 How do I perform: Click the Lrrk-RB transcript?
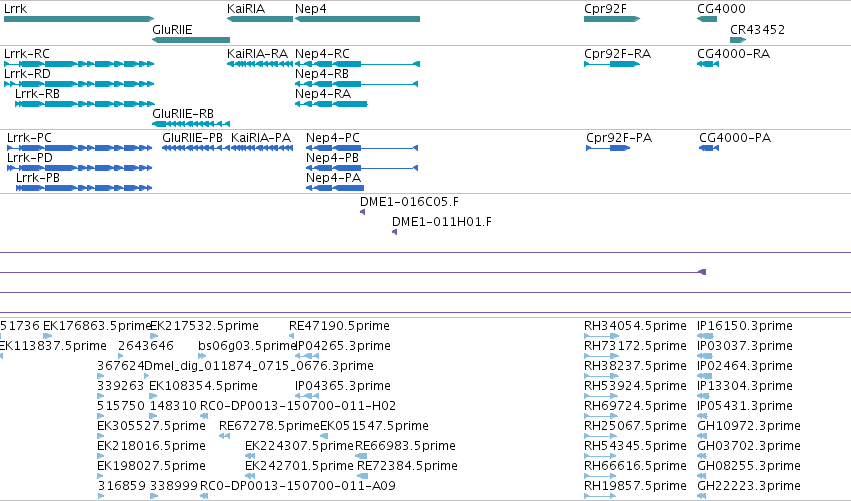[x=85, y=104]
